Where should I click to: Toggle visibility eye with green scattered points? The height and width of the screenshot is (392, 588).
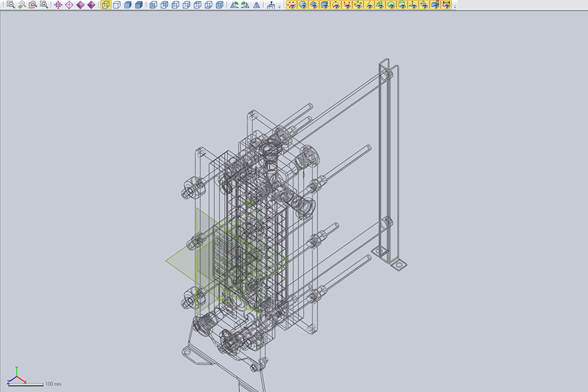point(358,5)
